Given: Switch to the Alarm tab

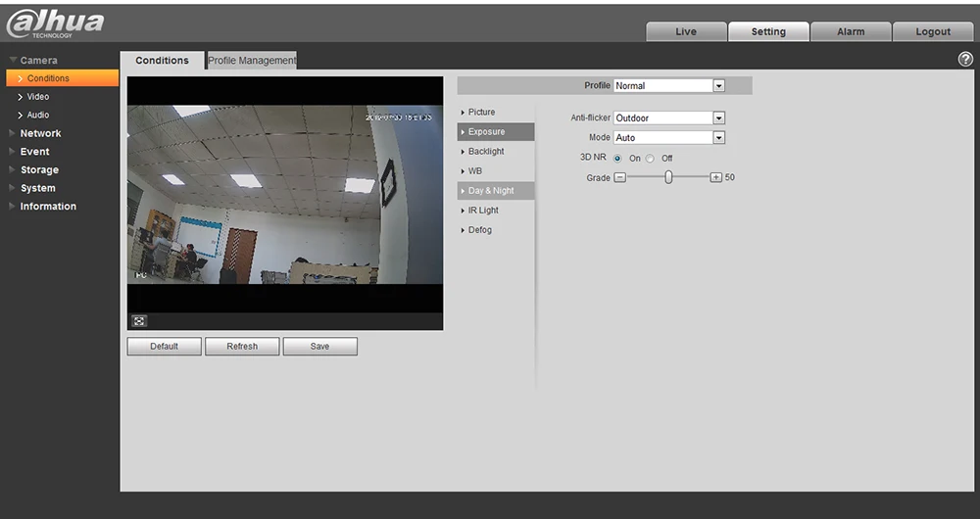Looking at the screenshot, I should tap(851, 31).
